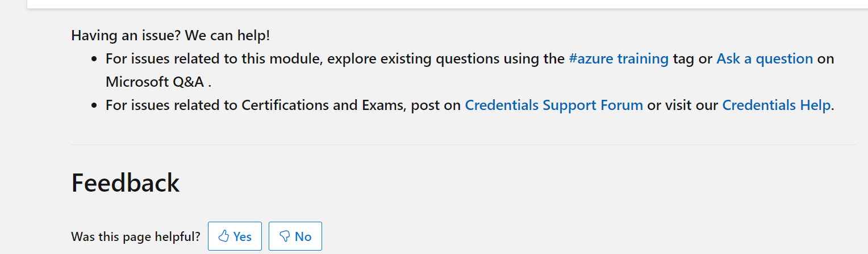The height and width of the screenshot is (254, 868).
Task: Click the Feedback heading
Action: pos(125,183)
